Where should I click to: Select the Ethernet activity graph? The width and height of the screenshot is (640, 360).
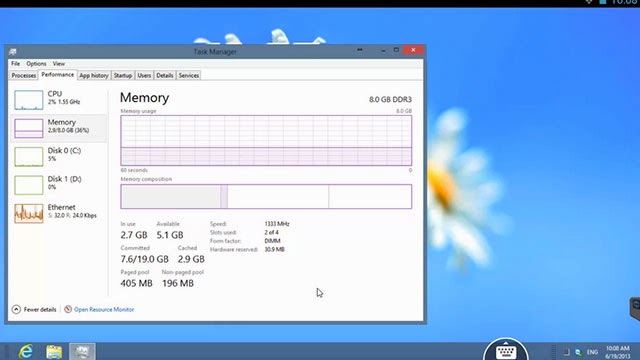29,213
